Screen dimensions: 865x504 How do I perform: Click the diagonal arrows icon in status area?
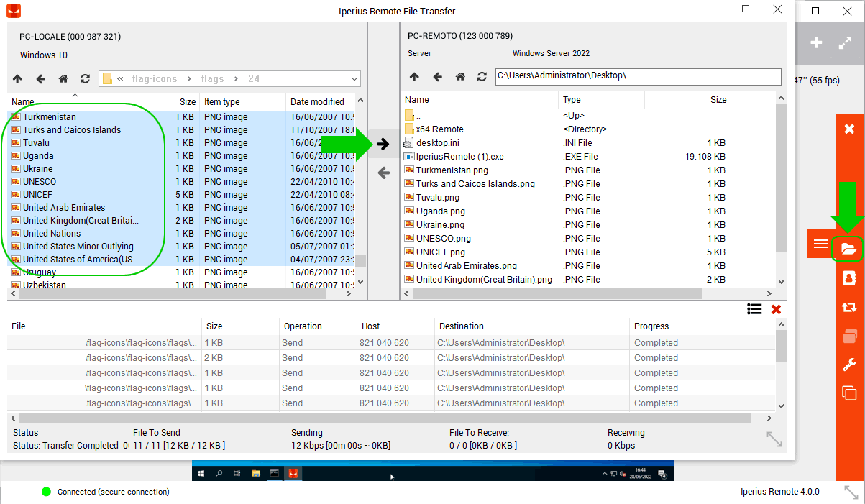[774, 439]
